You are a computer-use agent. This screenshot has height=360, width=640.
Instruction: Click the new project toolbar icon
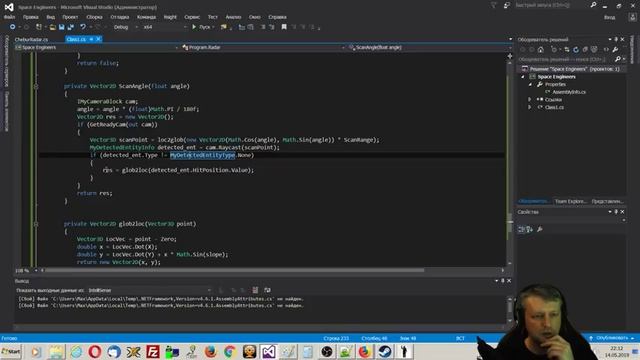point(39,27)
